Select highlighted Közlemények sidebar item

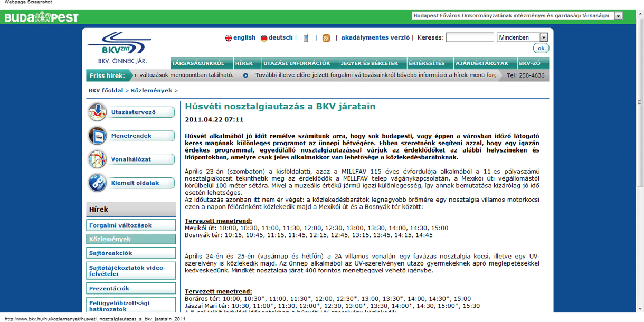(x=131, y=239)
